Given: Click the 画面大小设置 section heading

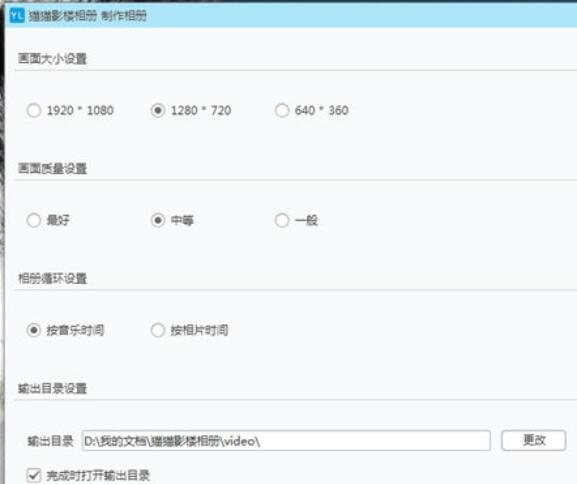Looking at the screenshot, I should pos(52,59).
